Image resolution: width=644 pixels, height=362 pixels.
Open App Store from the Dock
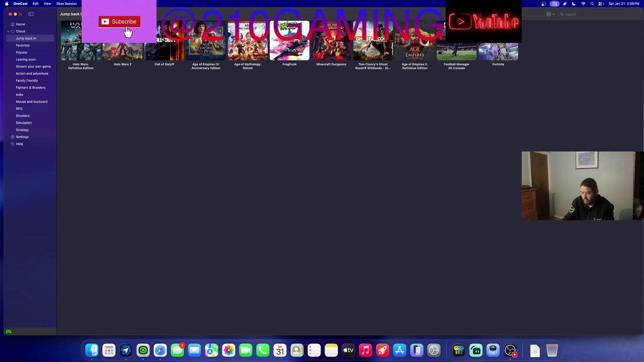tap(399, 350)
